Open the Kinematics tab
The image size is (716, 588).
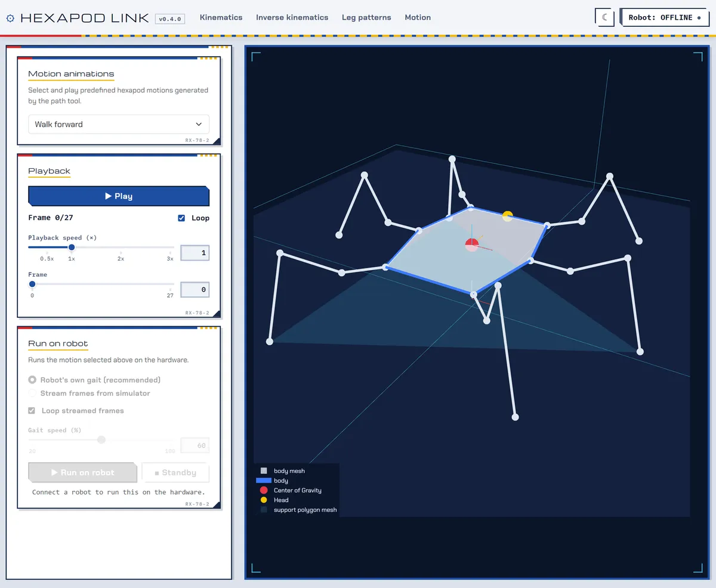click(221, 17)
